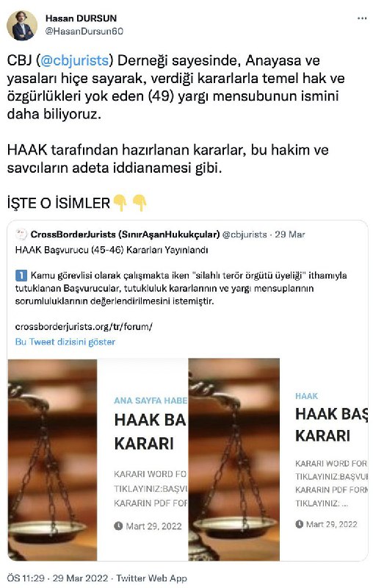Click the blue HAAK category label
This screenshot has width=373, height=588.
pyautogui.click(x=306, y=396)
